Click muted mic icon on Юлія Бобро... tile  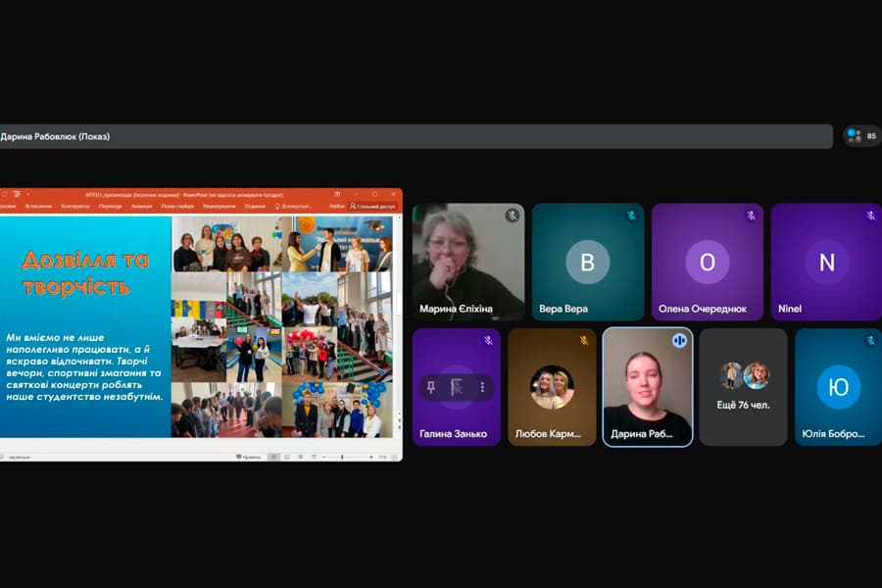pyautogui.click(x=871, y=340)
